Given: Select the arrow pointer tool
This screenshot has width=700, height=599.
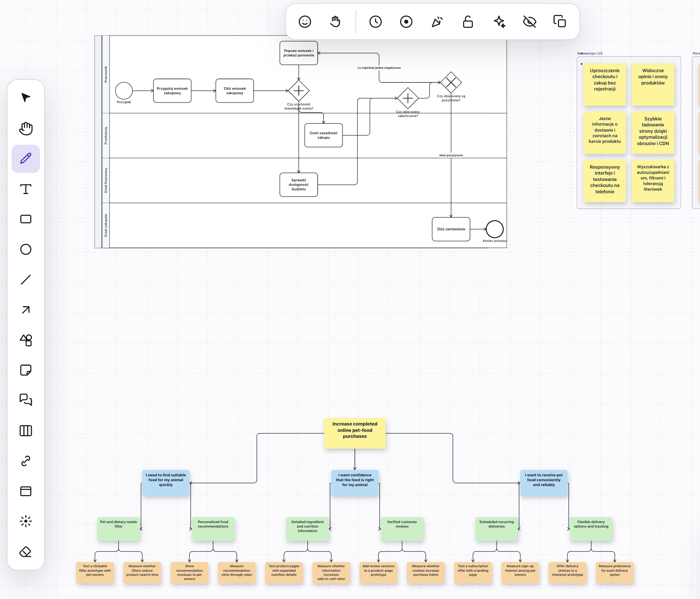Looking at the screenshot, I should 25,98.
